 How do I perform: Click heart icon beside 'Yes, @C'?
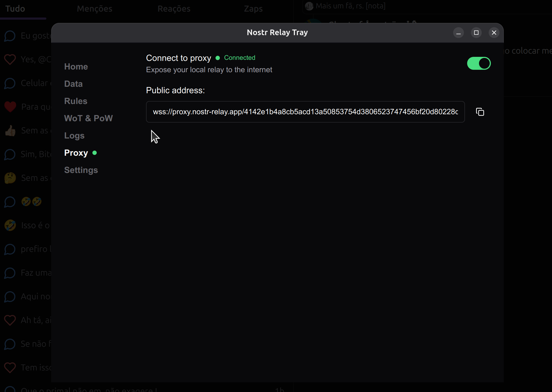(10, 59)
